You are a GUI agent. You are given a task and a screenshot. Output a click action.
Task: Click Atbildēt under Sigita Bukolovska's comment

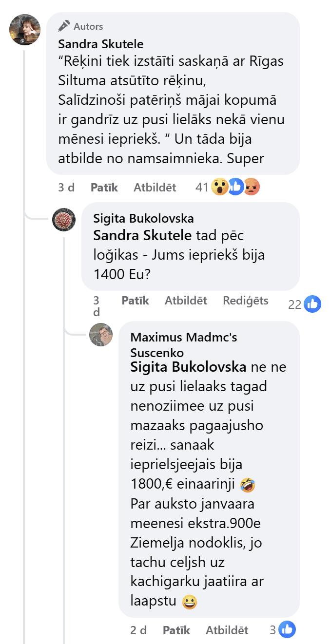click(186, 301)
